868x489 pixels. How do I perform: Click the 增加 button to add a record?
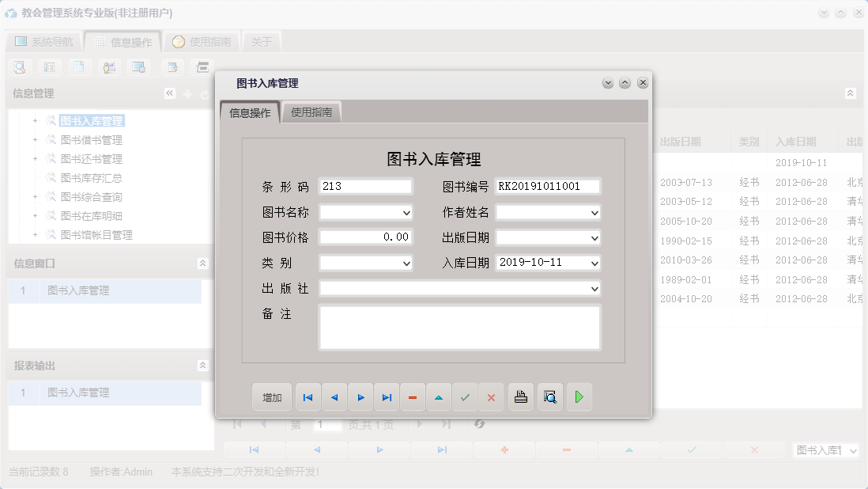(x=271, y=396)
